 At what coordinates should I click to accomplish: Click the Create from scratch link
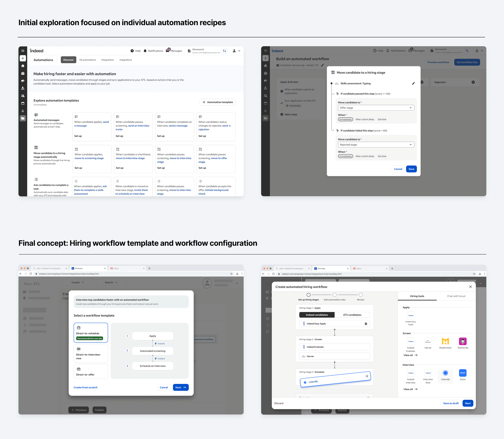85,387
